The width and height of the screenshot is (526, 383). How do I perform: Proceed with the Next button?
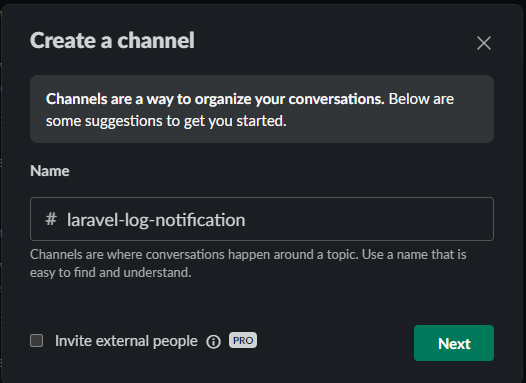point(454,343)
